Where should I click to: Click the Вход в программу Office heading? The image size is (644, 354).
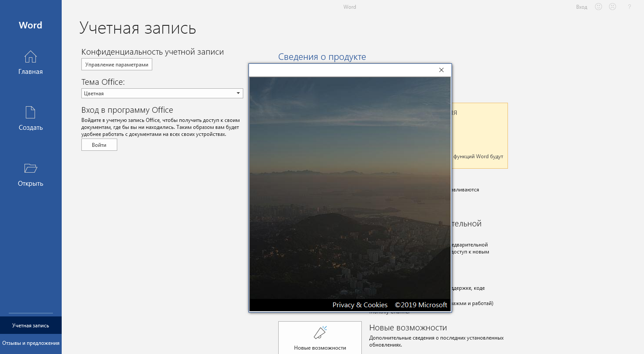[x=127, y=110]
